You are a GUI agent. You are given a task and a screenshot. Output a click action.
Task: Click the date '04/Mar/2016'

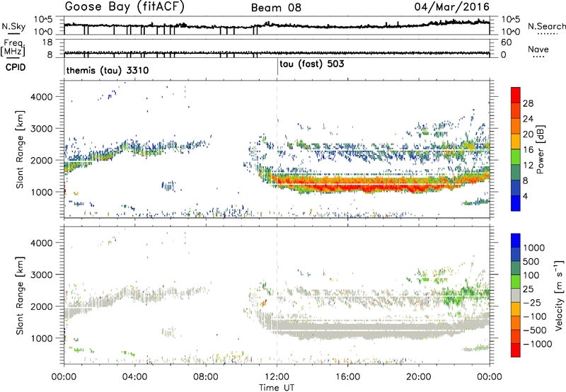pyautogui.click(x=451, y=6)
